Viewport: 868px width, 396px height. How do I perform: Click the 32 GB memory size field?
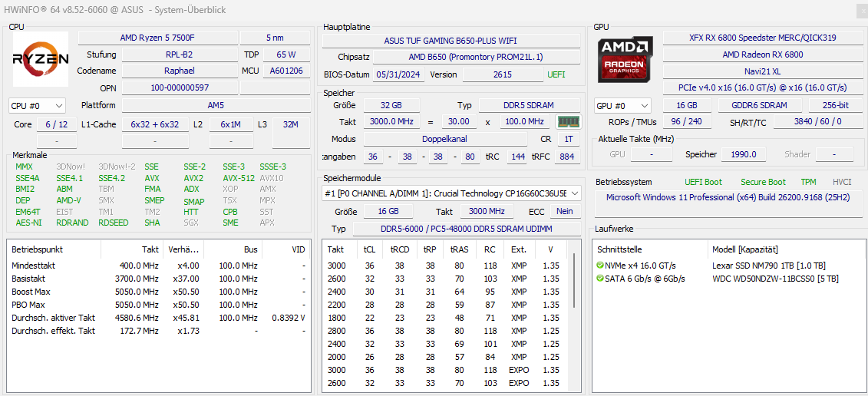pos(391,105)
